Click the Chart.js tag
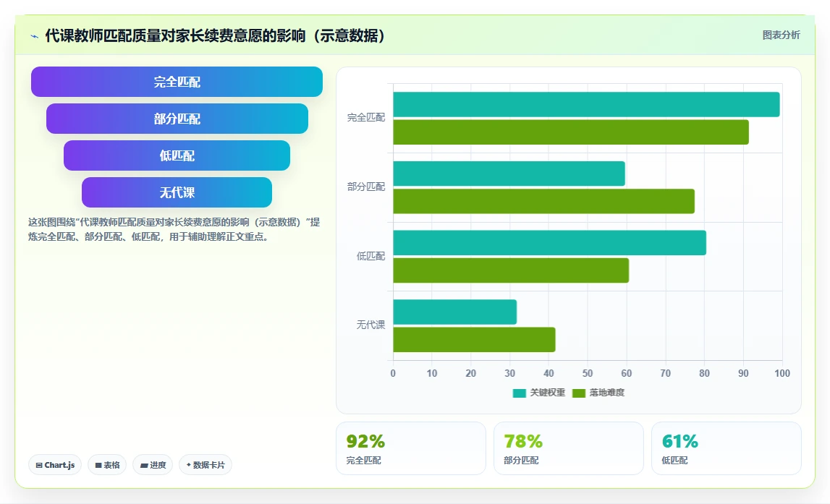 coord(55,465)
